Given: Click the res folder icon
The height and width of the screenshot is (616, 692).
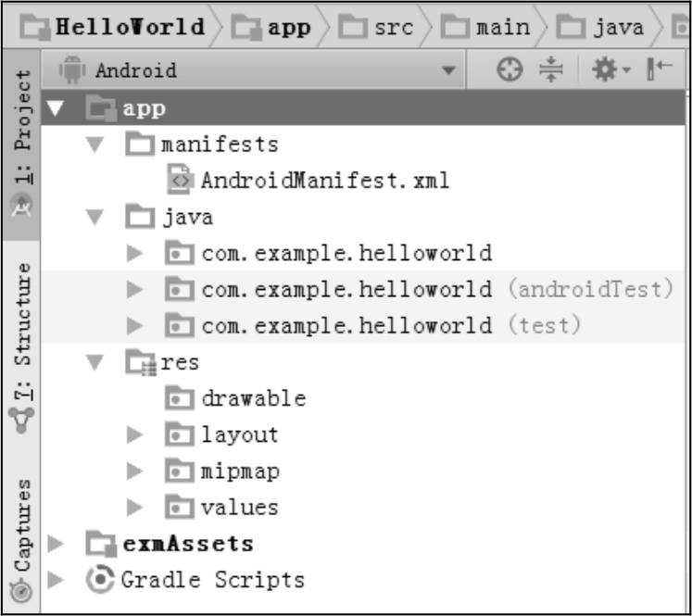Looking at the screenshot, I should click(x=141, y=363).
